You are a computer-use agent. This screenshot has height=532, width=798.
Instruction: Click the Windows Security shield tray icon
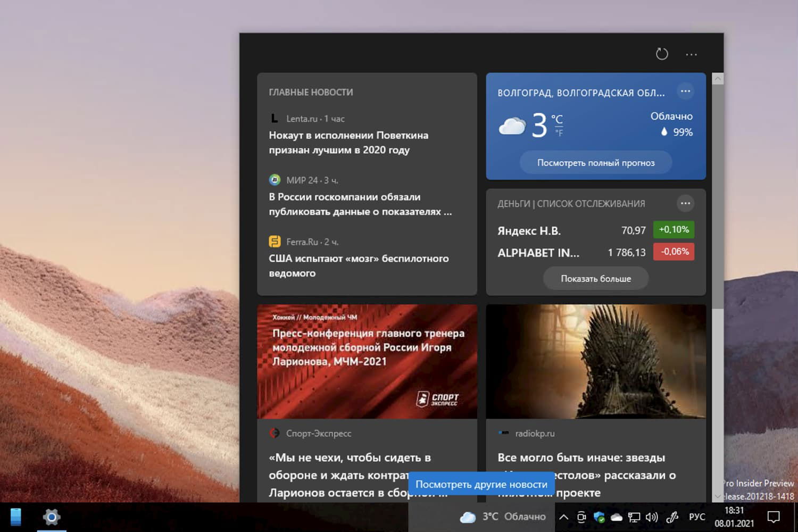(x=599, y=517)
